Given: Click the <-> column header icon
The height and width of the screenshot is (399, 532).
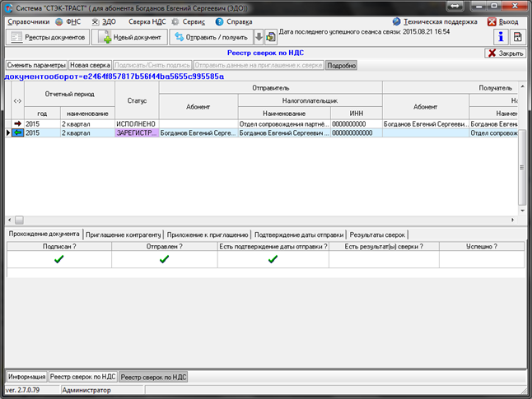Looking at the screenshot, I should 17,100.
